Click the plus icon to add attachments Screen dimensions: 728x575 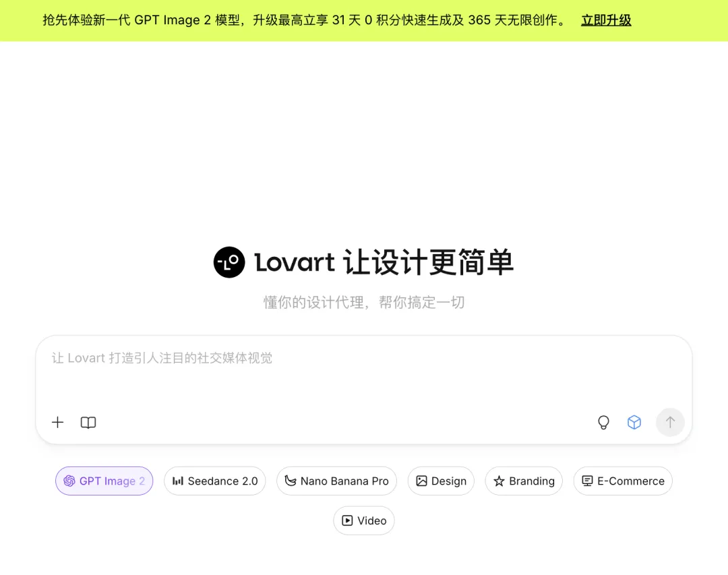[x=57, y=423]
